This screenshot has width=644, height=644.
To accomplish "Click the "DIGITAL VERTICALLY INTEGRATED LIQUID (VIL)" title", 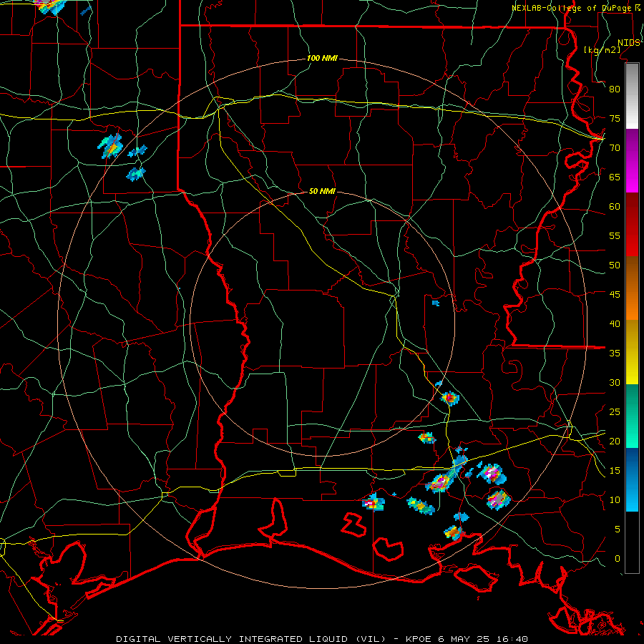I will tap(252, 639).
